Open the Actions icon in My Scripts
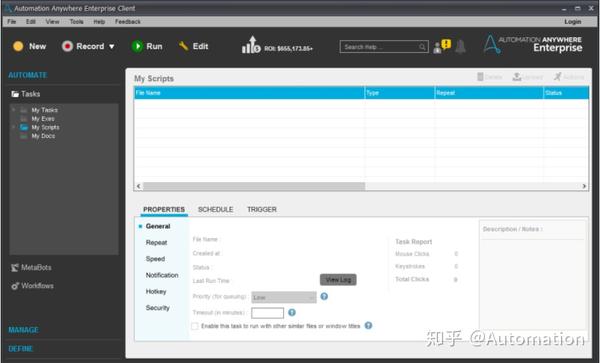The image size is (600, 363). tap(558, 77)
